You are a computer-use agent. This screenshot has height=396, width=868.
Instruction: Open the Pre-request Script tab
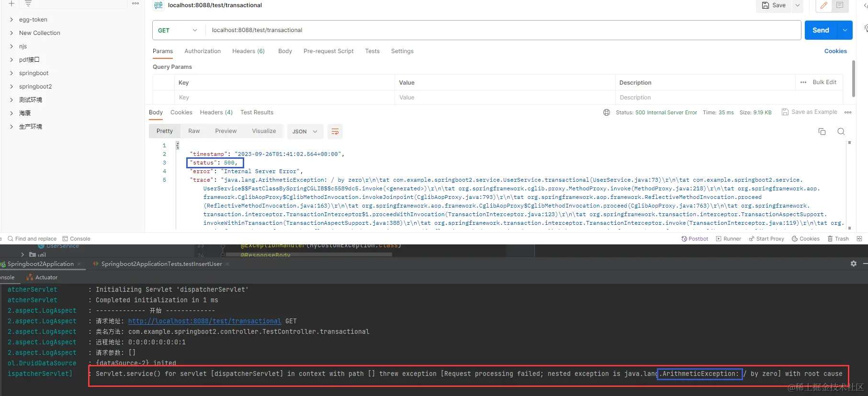pos(328,51)
